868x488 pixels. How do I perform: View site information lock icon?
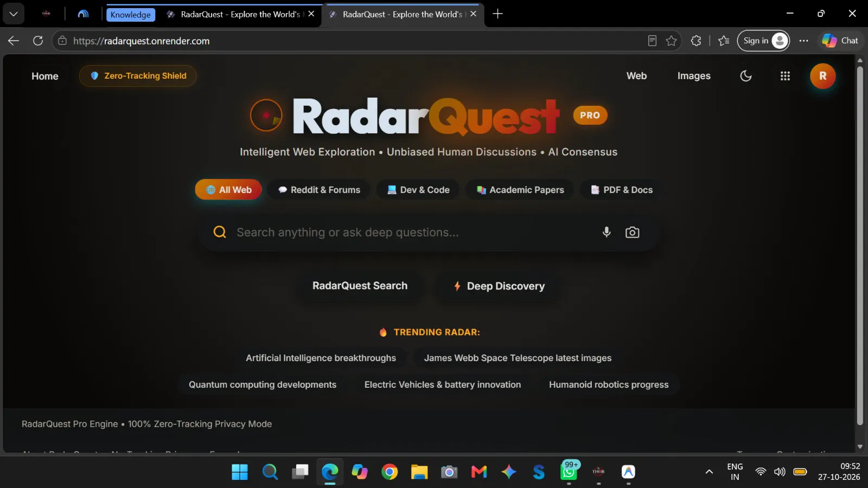(x=62, y=41)
